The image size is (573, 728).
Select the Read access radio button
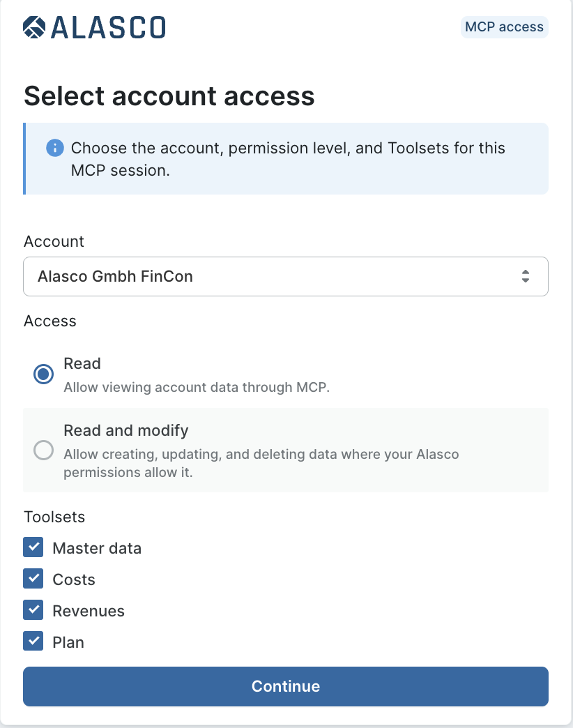pyautogui.click(x=44, y=374)
